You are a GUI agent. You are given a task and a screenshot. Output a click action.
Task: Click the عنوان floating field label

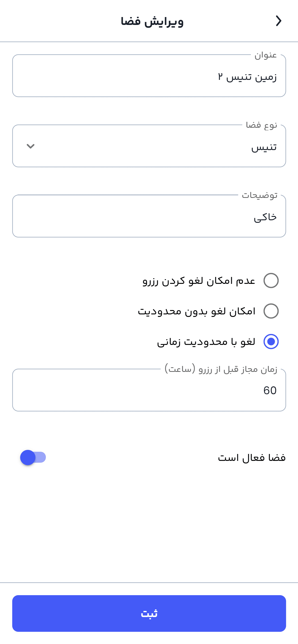tap(266, 55)
